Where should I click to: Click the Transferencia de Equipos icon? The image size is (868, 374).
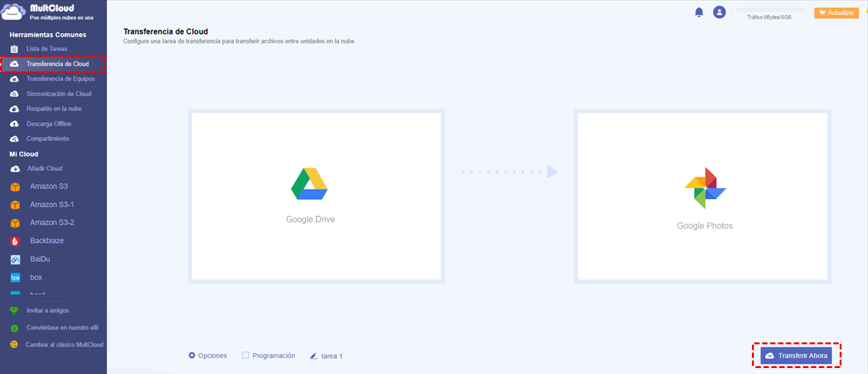(15, 78)
